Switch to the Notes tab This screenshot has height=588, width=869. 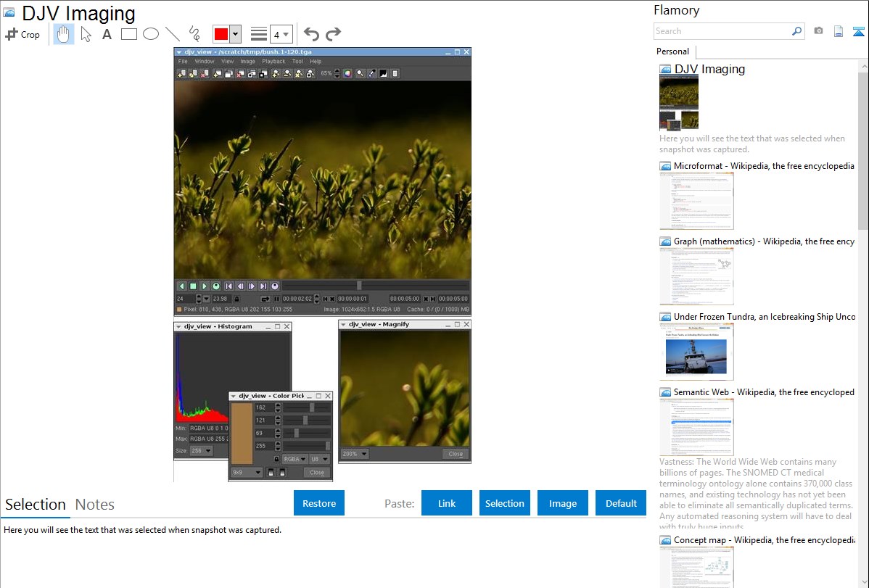95,505
